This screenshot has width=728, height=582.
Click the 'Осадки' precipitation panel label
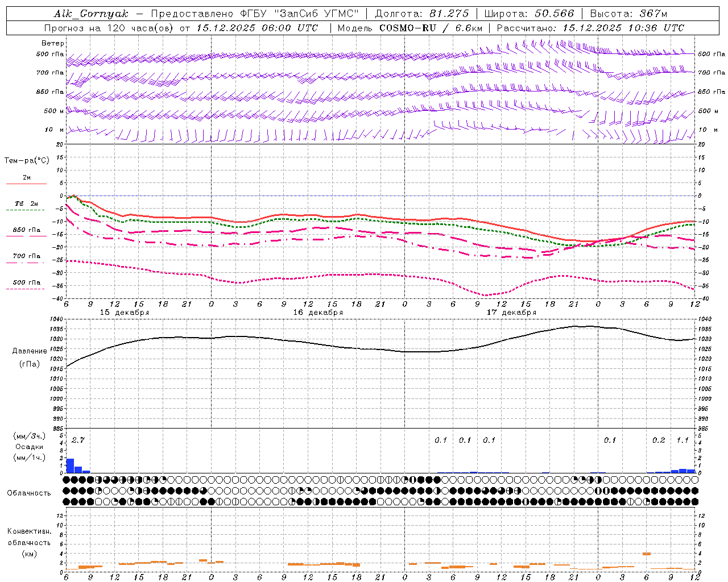pos(29,447)
